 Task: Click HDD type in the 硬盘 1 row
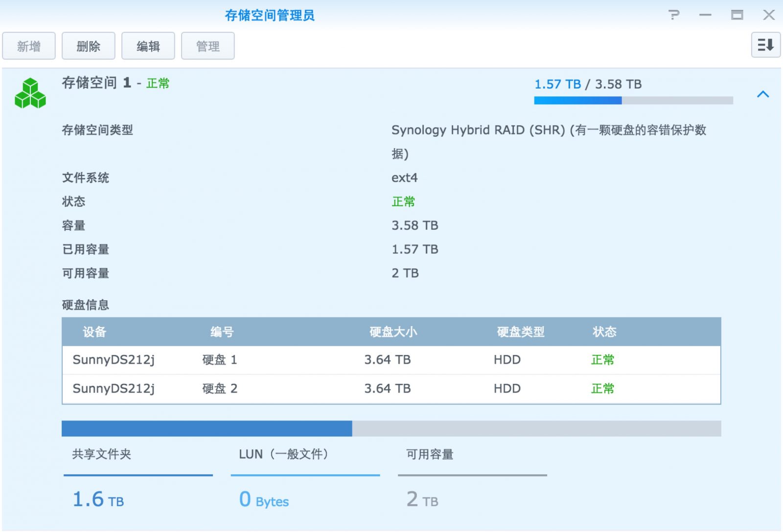pos(507,360)
